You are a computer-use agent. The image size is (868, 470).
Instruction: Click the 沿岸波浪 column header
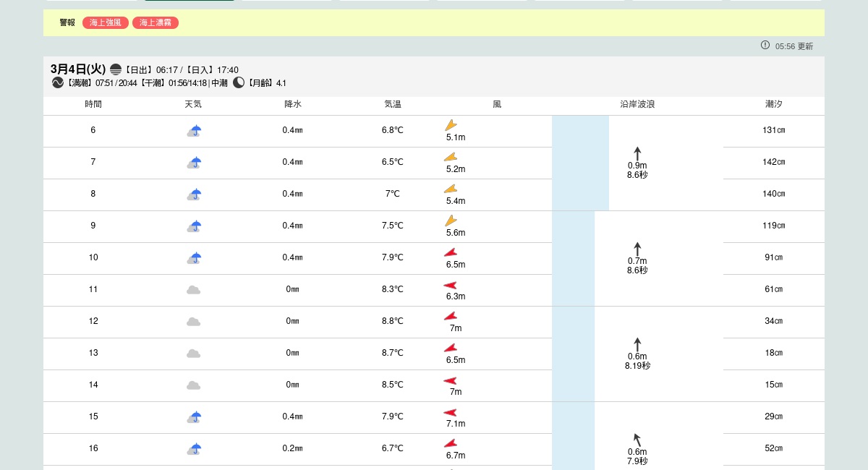click(637, 104)
